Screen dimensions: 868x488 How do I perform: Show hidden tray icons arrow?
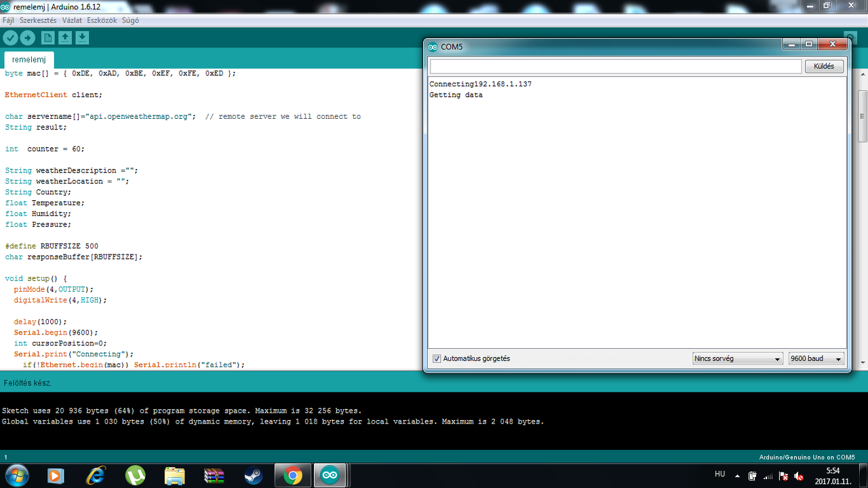(x=737, y=476)
